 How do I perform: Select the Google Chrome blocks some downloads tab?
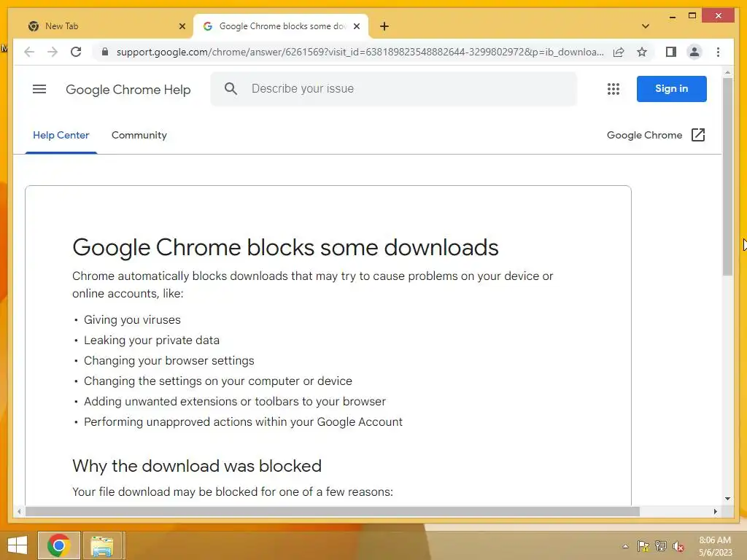pyautogui.click(x=281, y=26)
